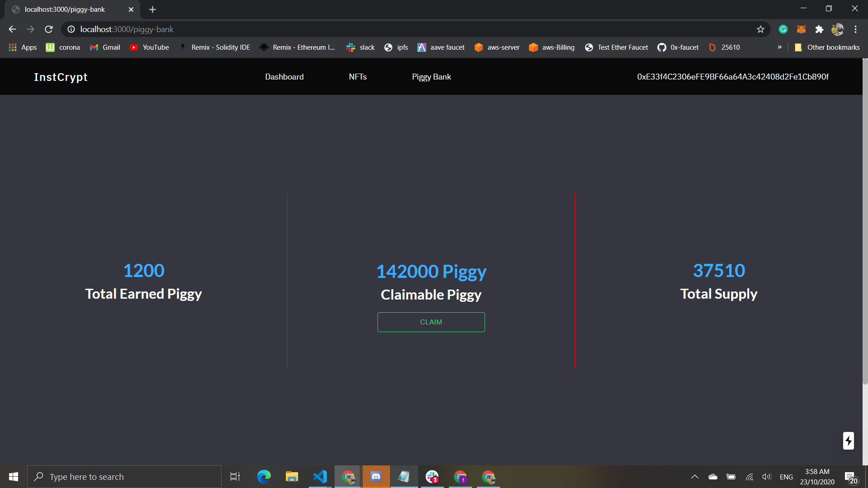The image size is (868, 488).
Task: Open the Extensions puzzle-piece menu
Action: click(x=819, y=29)
